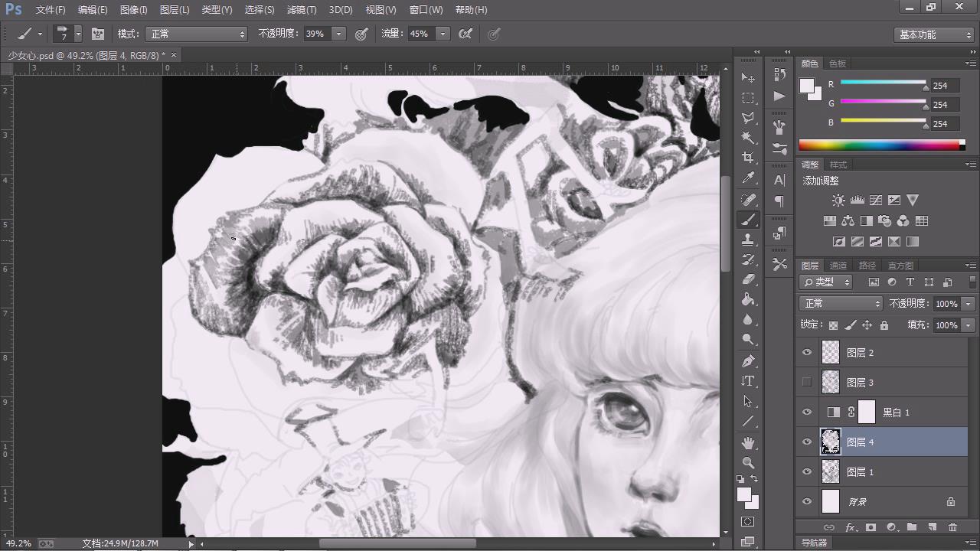Open 图像(I) menu
The width and height of the screenshot is (980, 551).
pos(133,10)
